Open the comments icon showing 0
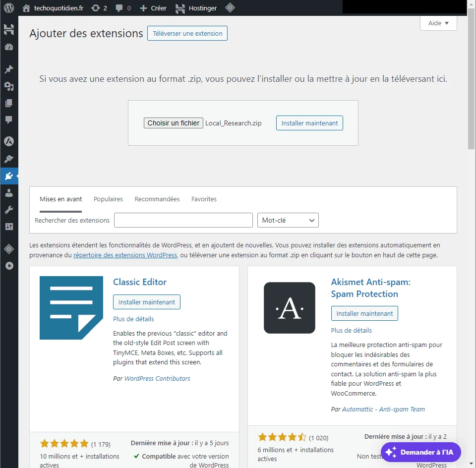This screenshot has width=476, height=468. 119,8
